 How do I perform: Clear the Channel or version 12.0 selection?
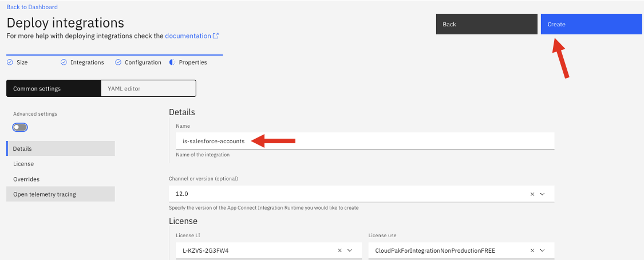coord(532,194)
